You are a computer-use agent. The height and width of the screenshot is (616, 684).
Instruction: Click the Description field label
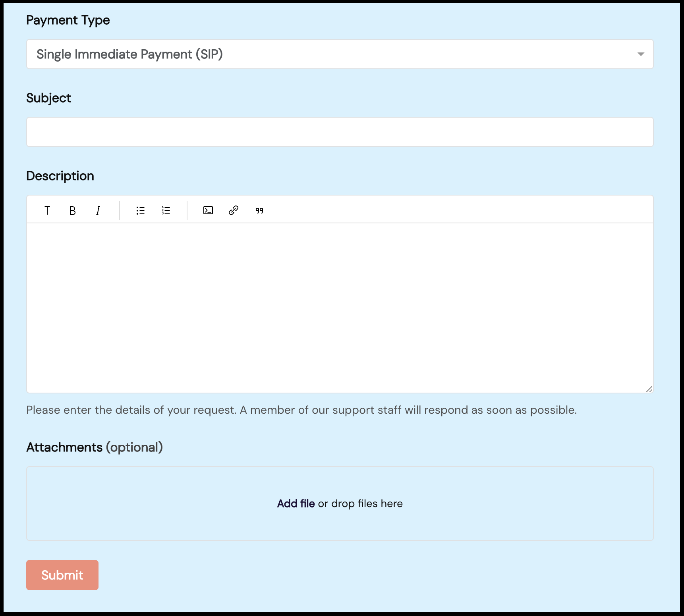(x=60, y=176)
